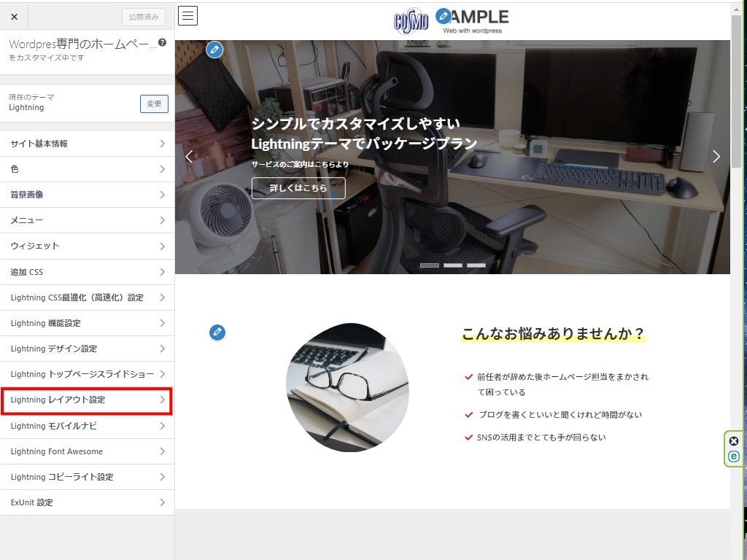The height and width of the screenshot is (560, 747).
Task: Click the green 'e' side widget icon
Action: (734, 456)
